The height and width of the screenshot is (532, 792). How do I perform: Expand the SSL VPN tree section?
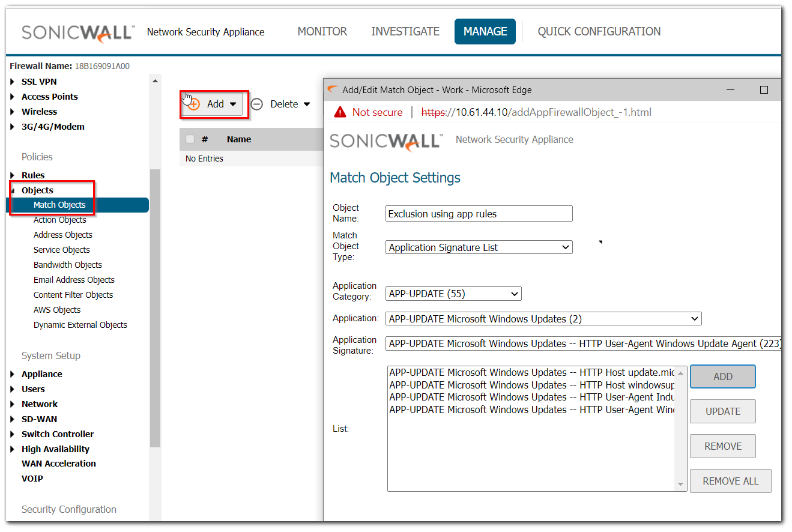tap(13, 82)
